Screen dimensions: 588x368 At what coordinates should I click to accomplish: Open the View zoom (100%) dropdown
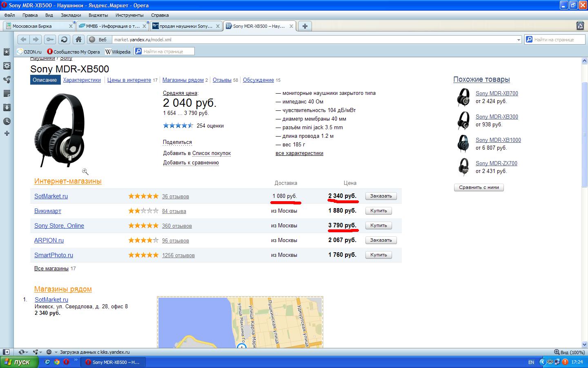pos(569,352)
